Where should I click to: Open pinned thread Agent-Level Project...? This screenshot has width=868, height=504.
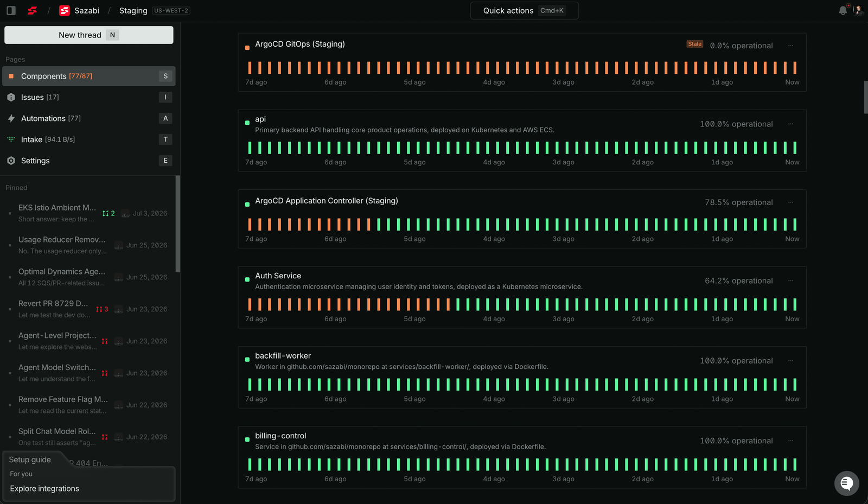tap(88, 341)
